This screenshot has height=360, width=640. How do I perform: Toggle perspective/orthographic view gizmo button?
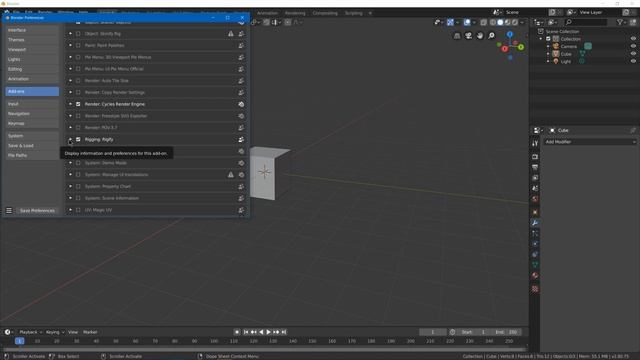(x=457, y=36)
